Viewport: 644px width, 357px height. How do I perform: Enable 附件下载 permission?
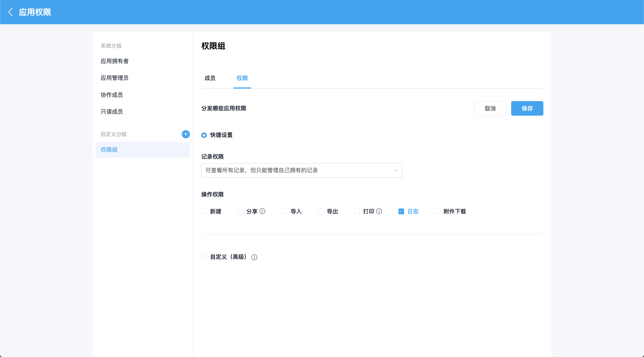[438, 212]
